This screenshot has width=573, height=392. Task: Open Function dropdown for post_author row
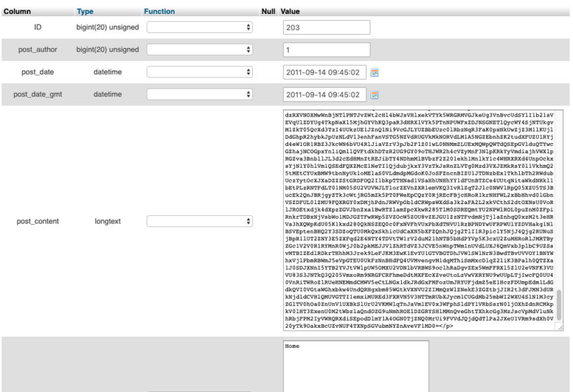tap(200, 50)
